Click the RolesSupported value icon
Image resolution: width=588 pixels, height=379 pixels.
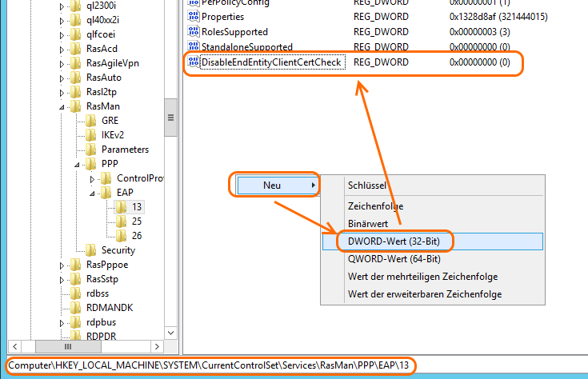193,31
